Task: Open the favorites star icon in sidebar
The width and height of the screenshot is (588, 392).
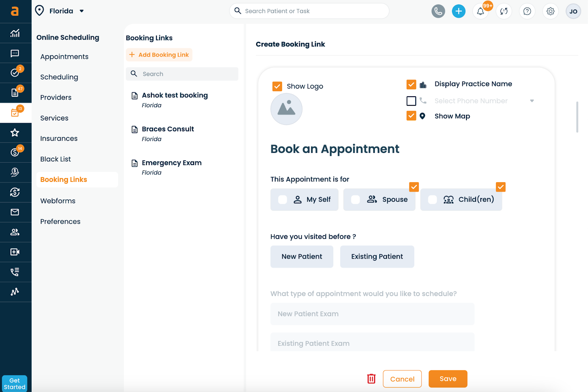Action: tap(15, 133)
